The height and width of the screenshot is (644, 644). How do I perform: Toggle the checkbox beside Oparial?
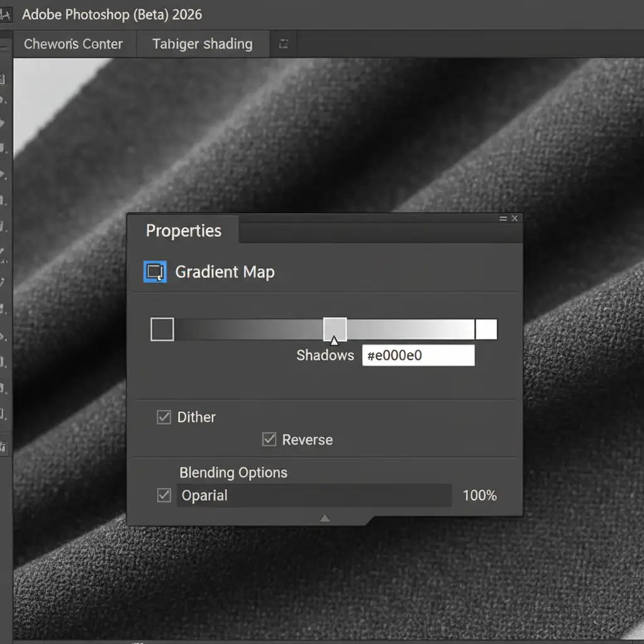164,496
